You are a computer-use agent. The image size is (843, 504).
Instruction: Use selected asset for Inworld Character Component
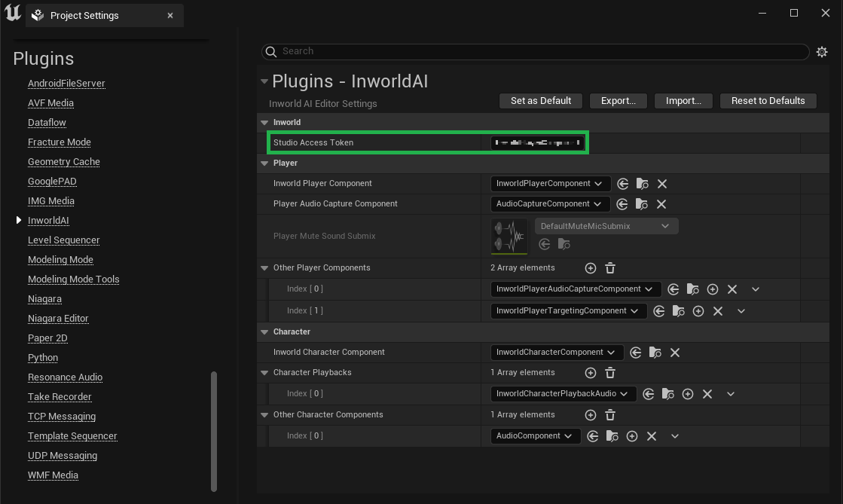(636, 353)
